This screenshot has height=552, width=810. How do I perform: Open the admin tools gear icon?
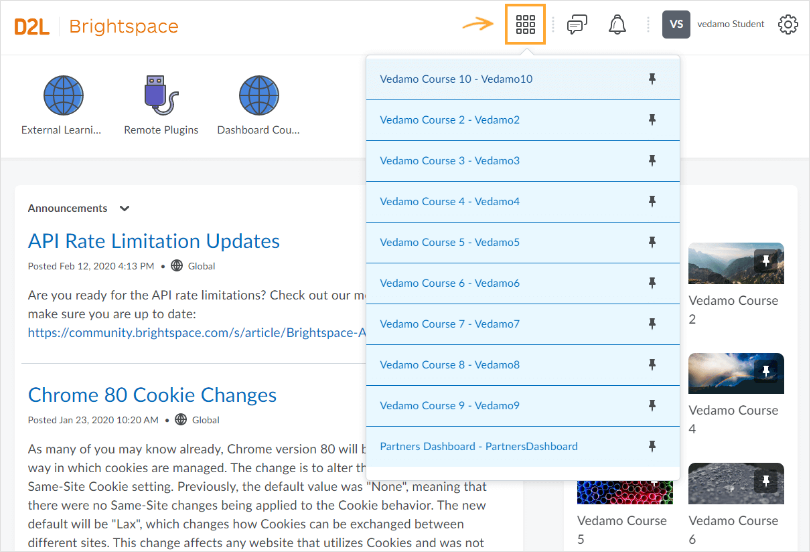click(788, 24)
